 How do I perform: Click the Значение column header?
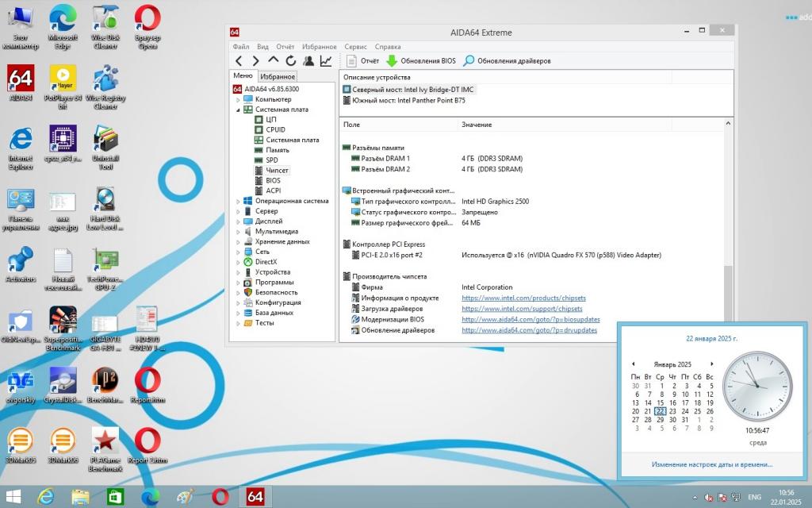pos(565,125)
